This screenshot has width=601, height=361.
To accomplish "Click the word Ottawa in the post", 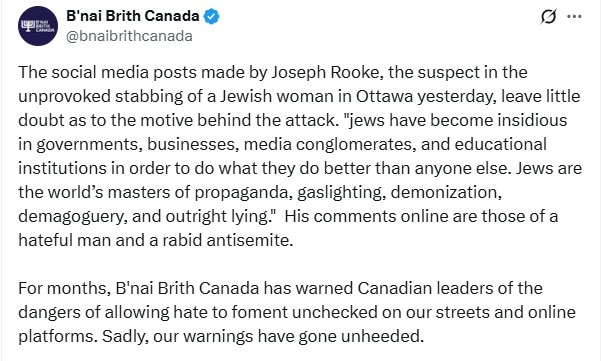I will pyautogui.click(x=384, y=96).
